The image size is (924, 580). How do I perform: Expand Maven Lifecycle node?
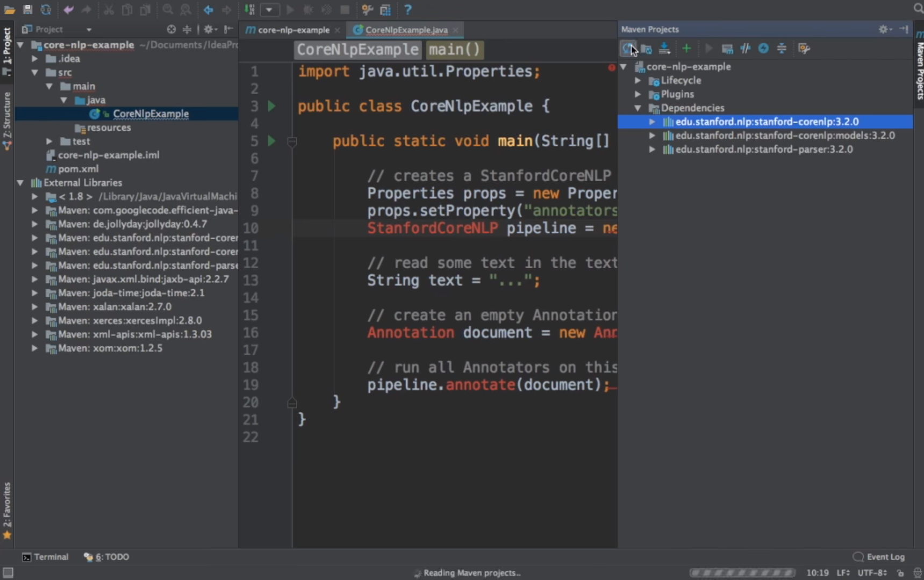click(638, 81)
